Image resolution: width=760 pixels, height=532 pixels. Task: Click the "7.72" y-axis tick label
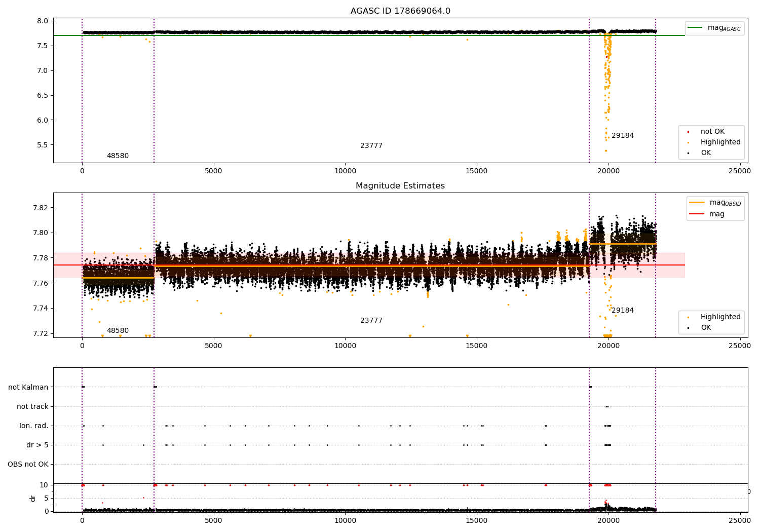click(x=41, y=333)
